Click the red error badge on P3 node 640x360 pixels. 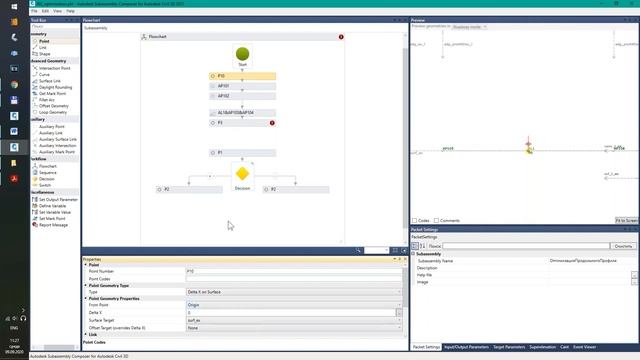(272, 123)
